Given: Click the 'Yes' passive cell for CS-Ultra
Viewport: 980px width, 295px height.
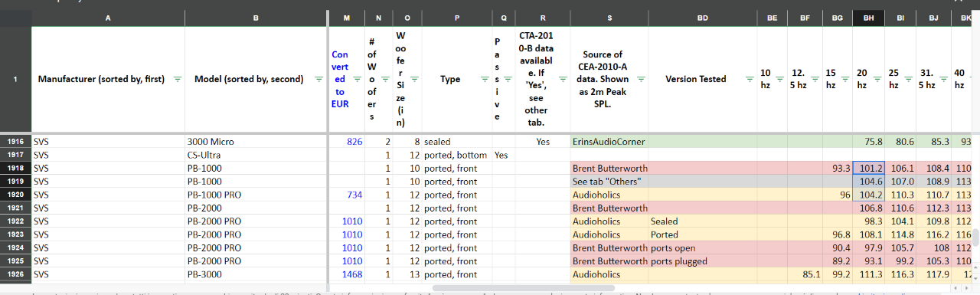Looking at the screenshot, I should pos(504,155).
